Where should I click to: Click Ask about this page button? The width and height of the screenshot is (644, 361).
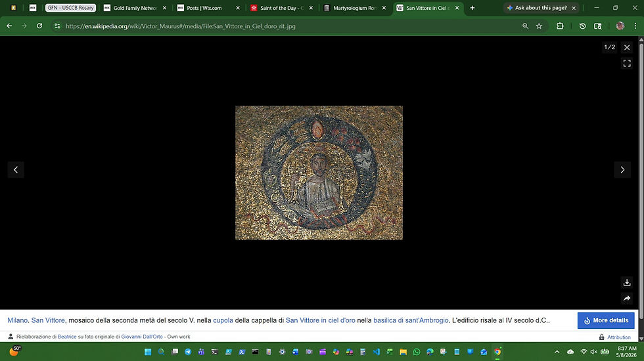pos(536,8)
